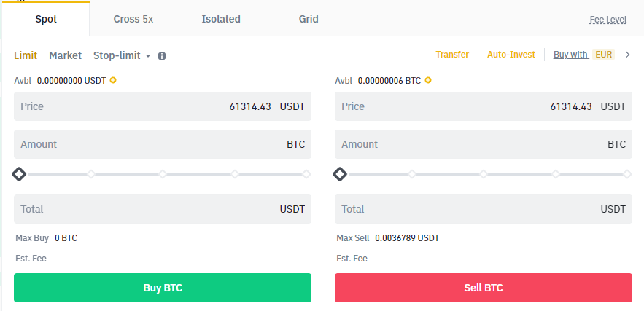Open Auto-Invest

[511, 55]
